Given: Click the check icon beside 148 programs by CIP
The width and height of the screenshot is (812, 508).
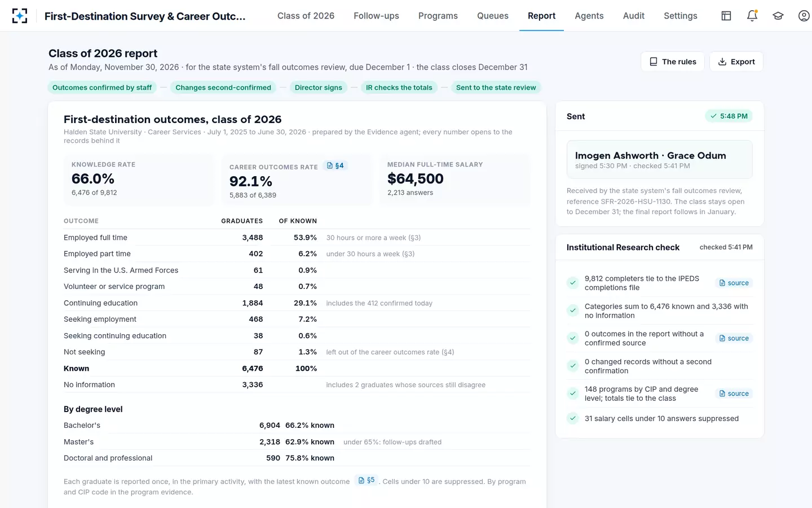Looking at the screenshot, I should click(x=573, y=393).
